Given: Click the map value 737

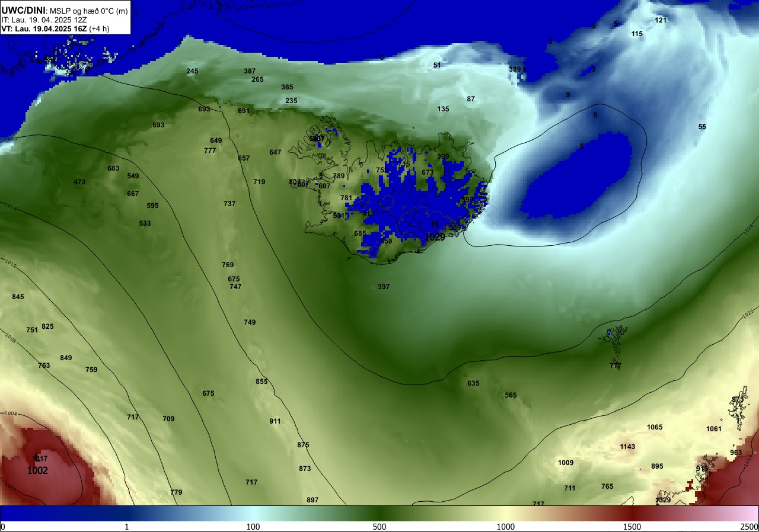Looking at the screenshot, I should pos(229,204).
